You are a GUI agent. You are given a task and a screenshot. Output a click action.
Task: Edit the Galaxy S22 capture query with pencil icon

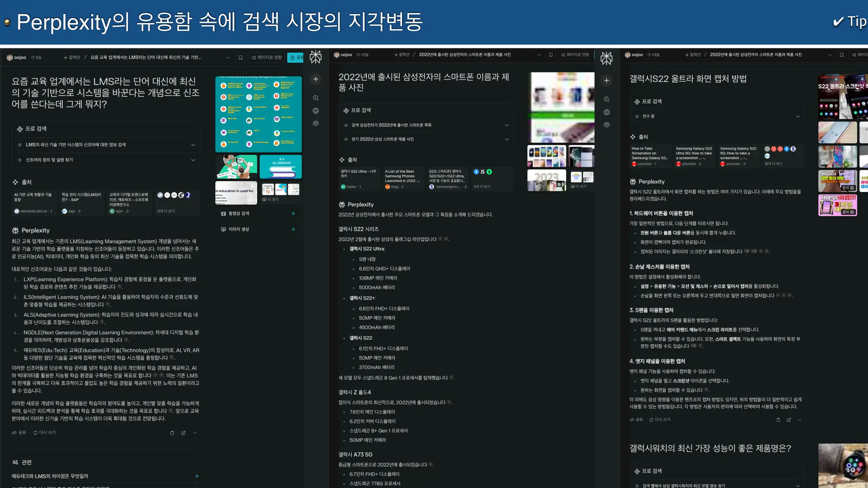[789, 420]
